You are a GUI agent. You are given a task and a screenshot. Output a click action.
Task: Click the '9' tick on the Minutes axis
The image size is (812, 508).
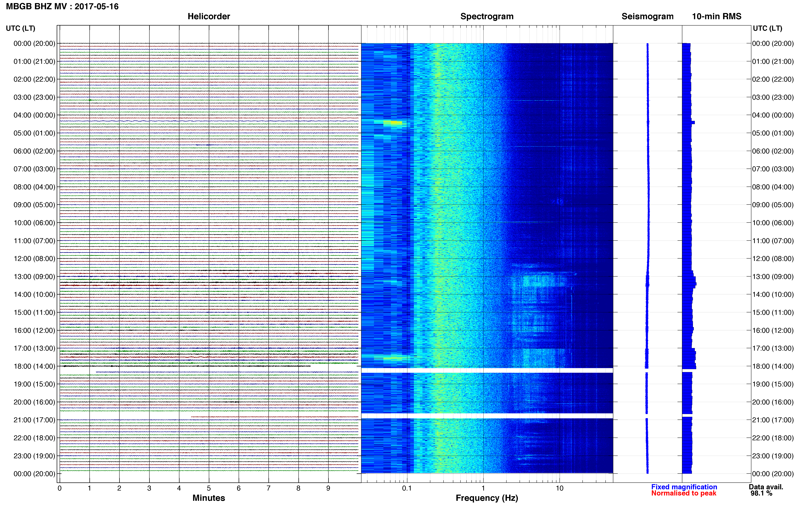point(328,488)
